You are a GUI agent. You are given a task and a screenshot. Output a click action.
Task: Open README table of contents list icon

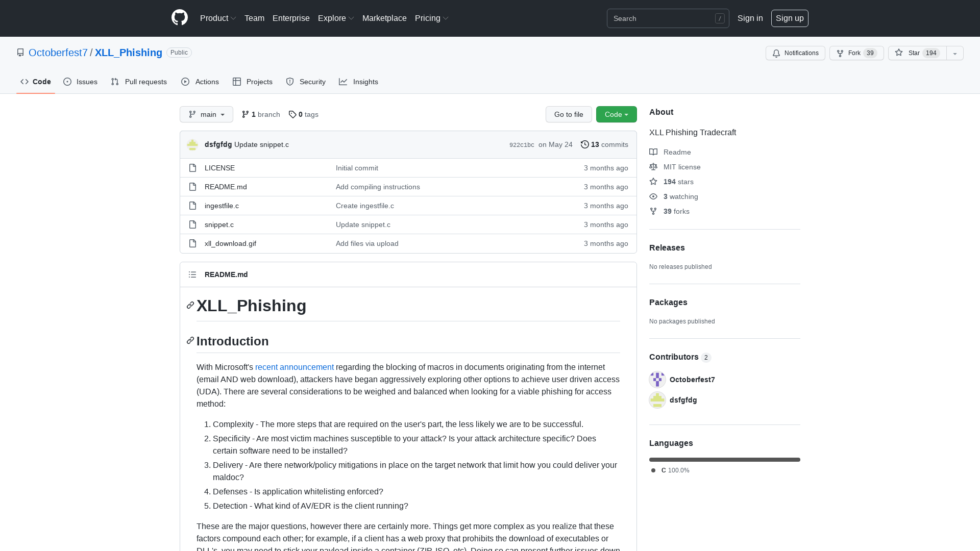point(192,274)
